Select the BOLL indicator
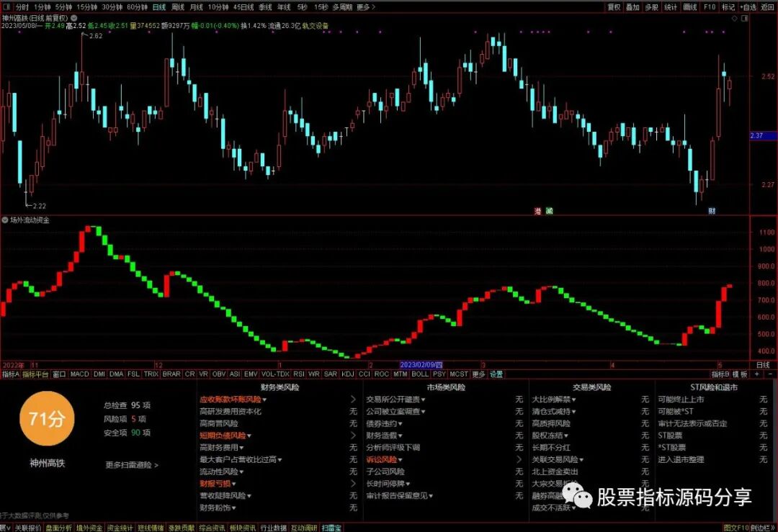 pos(420,374)
